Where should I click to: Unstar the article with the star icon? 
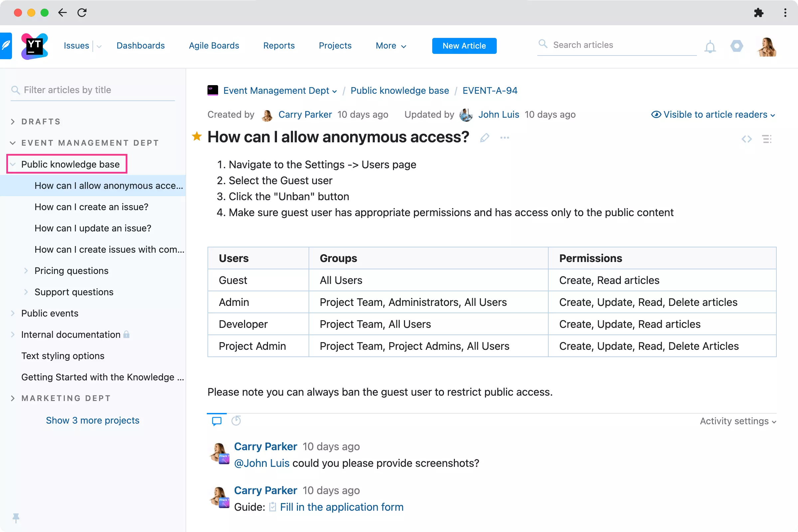(197, 136)
